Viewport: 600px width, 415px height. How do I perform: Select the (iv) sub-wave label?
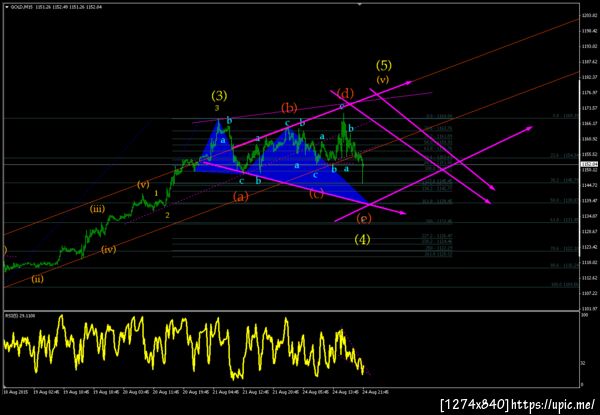109,250
